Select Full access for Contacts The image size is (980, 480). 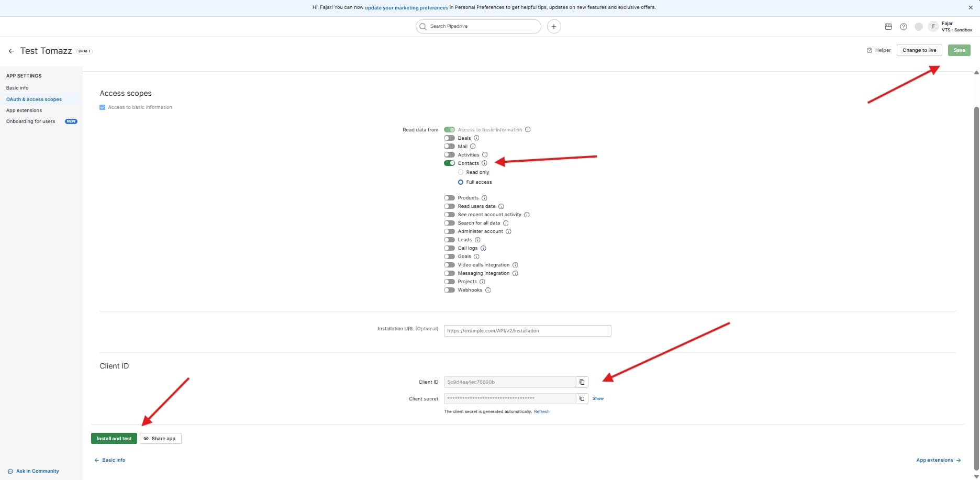[461, 182]
